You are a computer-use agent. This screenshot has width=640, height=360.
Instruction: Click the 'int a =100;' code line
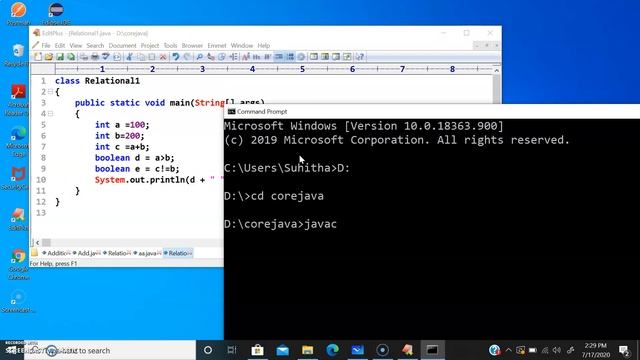coord(122,125)
